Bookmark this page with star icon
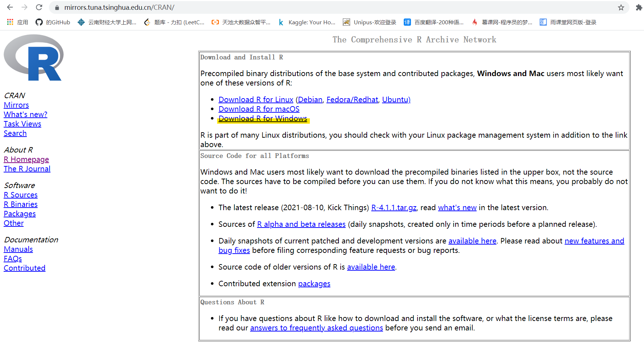This screenshot has width=644, height=346. pos(621,8)
